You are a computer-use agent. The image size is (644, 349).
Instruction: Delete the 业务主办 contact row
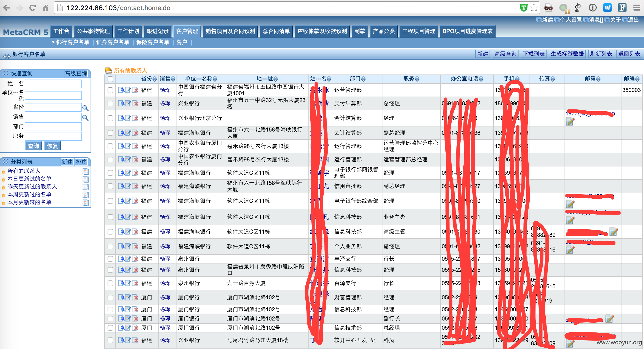click(135, 217)
